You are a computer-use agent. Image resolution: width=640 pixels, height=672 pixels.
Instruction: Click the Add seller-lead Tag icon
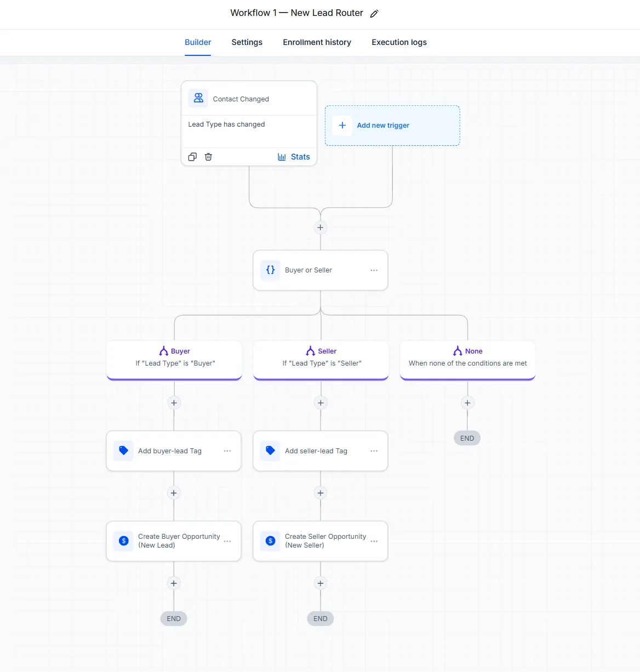[271, 451]
